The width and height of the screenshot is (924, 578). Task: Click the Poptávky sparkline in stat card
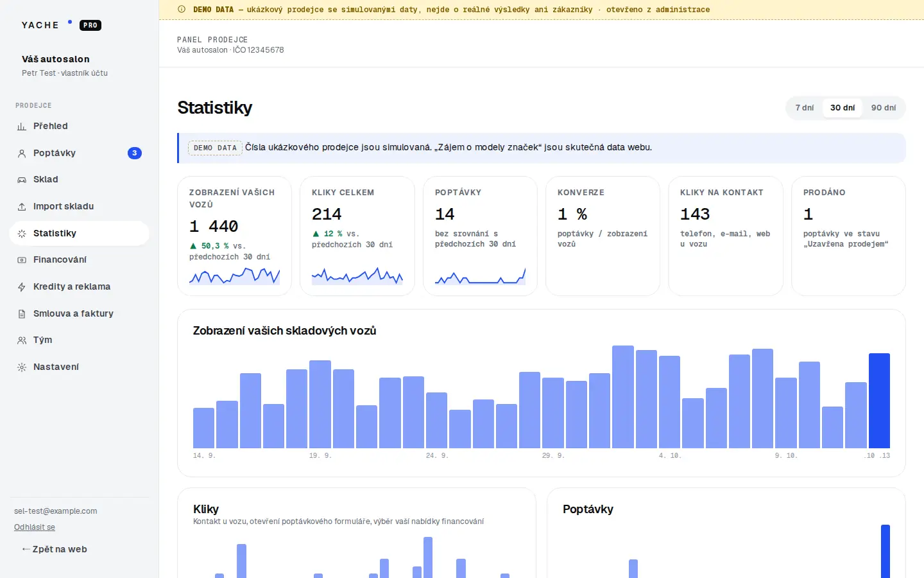coord(480,276)
